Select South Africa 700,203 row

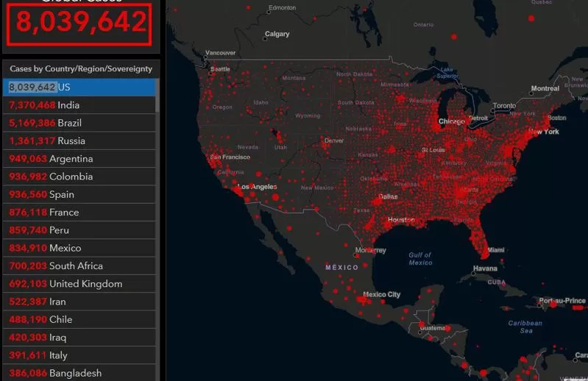click(79, 266)
